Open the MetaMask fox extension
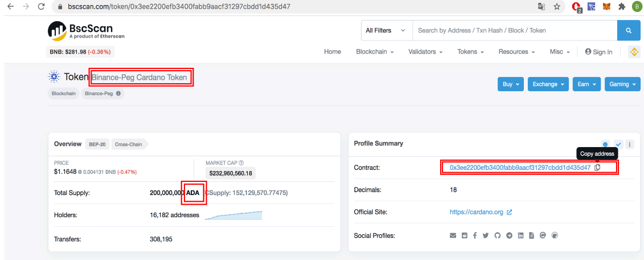The image size is (644, 260). click(x=606, y=7)
